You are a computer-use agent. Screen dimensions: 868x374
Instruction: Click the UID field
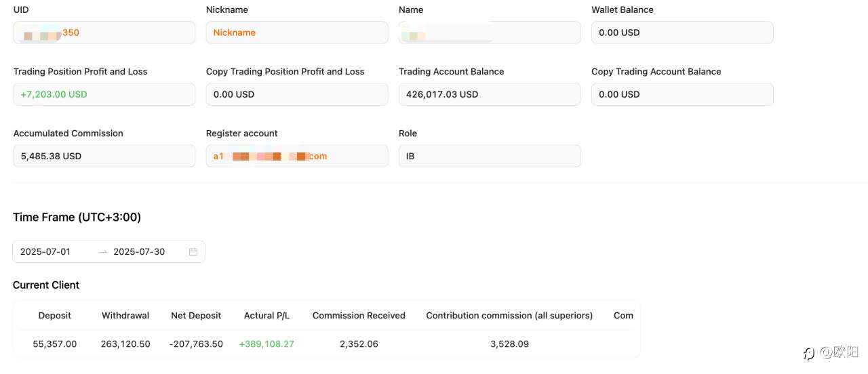(x=104, y=33)
